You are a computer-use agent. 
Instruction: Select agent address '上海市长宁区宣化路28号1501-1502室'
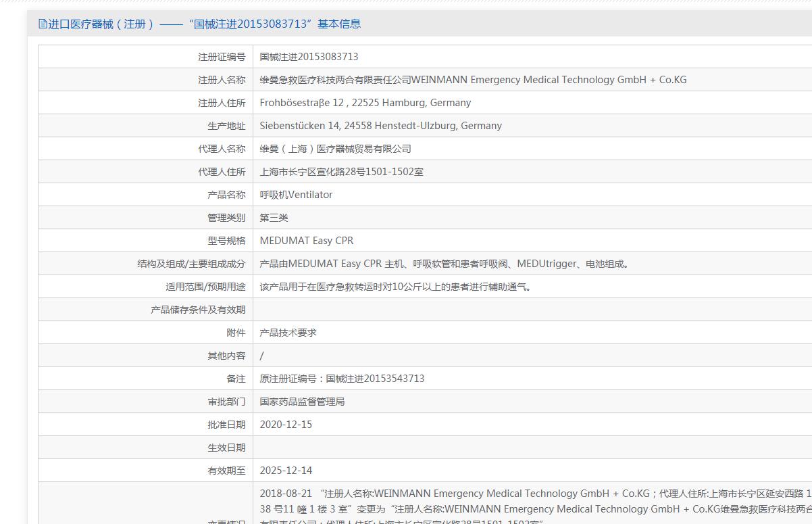point(342,172)
